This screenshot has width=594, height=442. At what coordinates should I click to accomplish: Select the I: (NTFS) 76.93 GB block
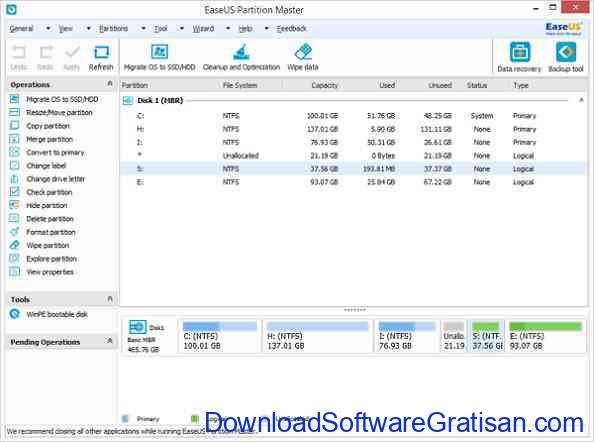pos(407,336)
